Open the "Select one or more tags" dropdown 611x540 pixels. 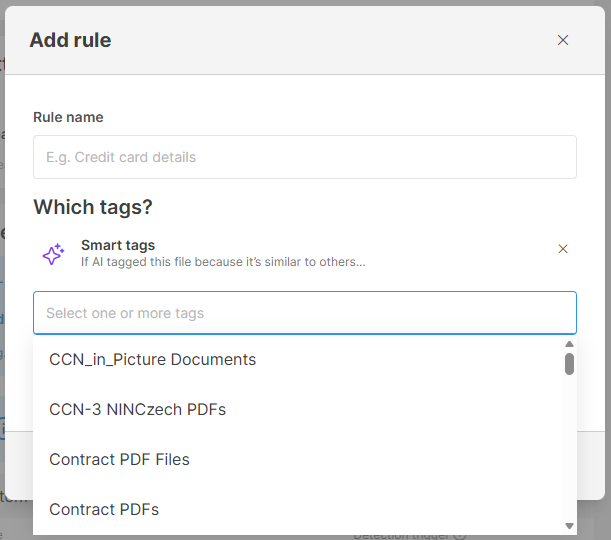tap(305, 313)
